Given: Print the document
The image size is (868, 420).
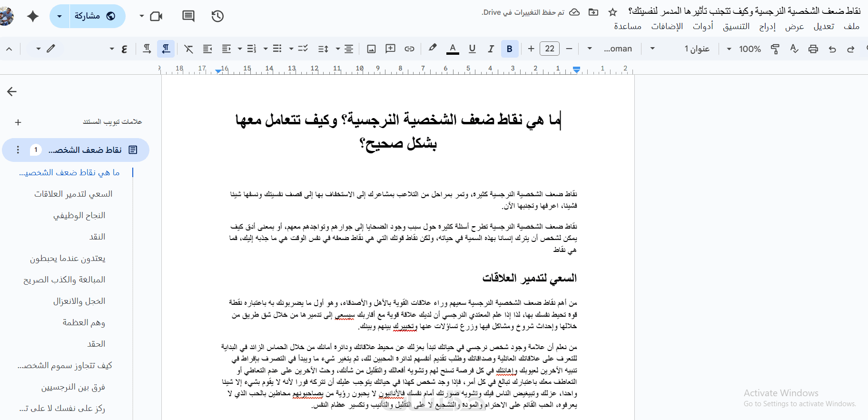Looking at the screenshot, I should point(813,49).
